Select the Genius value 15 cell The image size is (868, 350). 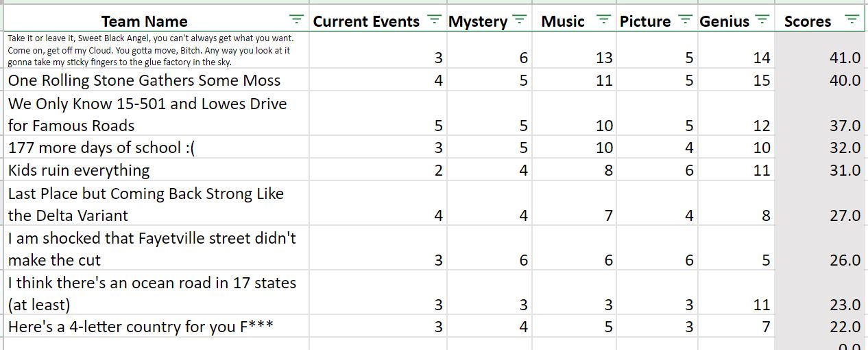pyautogui.click(x=736, y=80)
